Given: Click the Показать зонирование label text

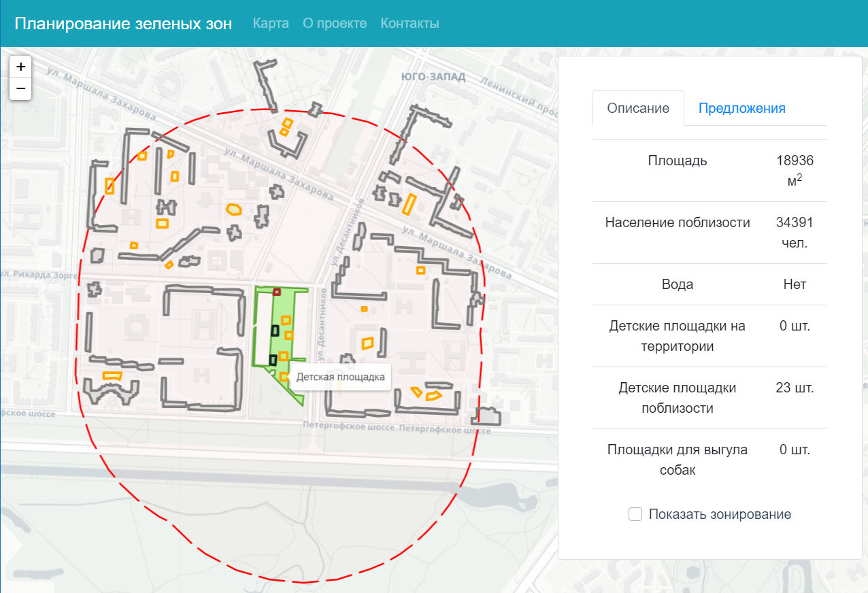Looking at the screenshot, I should (720, 514).
